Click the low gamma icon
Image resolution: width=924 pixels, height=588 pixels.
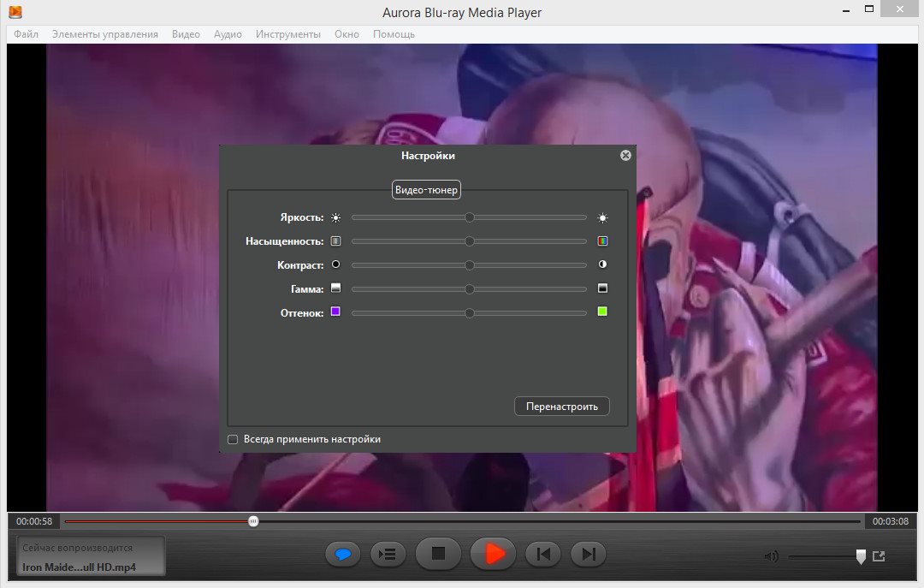[x=336, y=288]
